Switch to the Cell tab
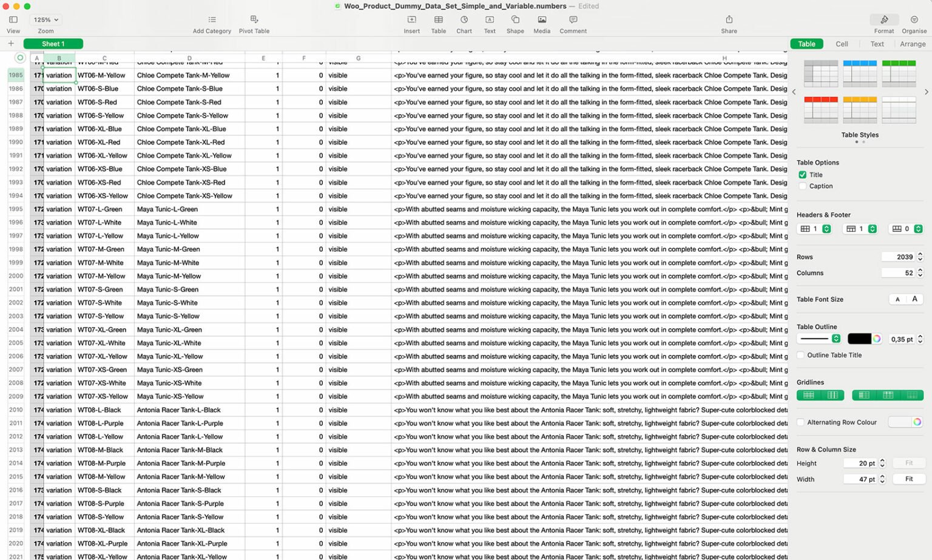The image size is (932, 560). point(842,44)
